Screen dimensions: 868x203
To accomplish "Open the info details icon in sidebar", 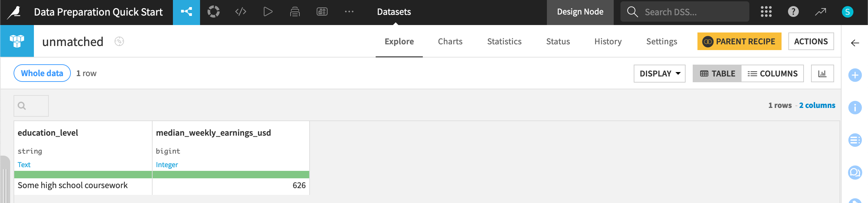I will [x=855, y=108].
